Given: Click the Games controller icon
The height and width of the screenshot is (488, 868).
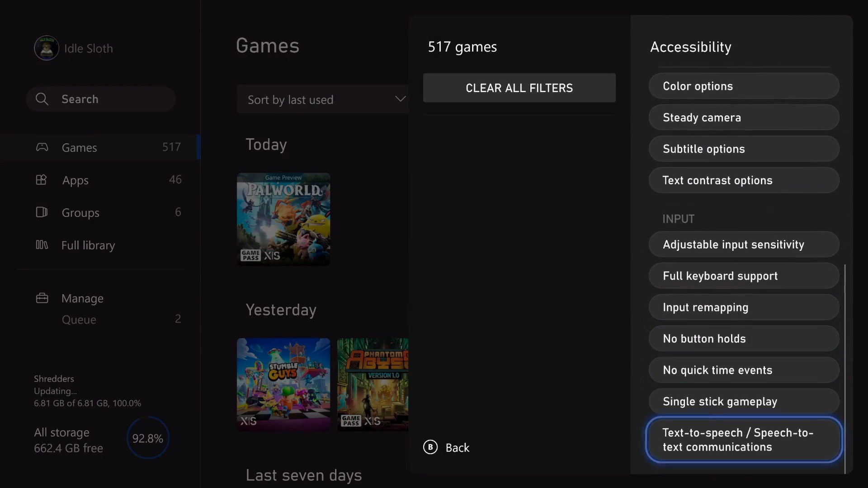Looking at the screenshot, I should point(42,147).
